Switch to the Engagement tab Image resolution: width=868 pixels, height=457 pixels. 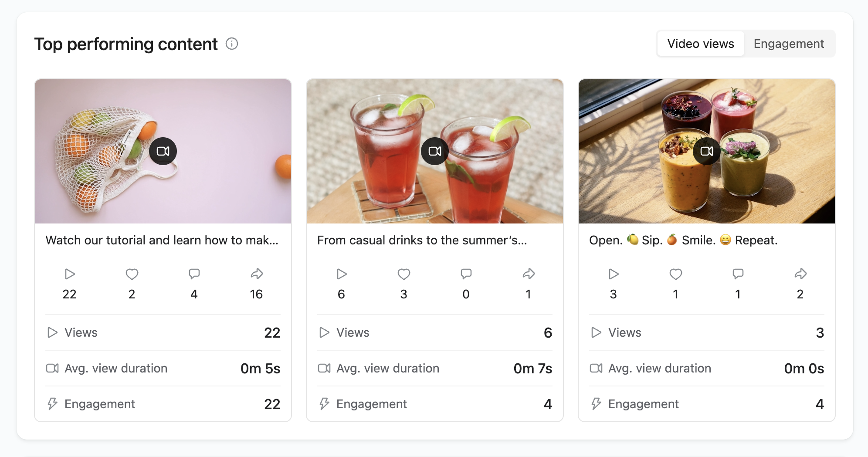tap(789, 44)
